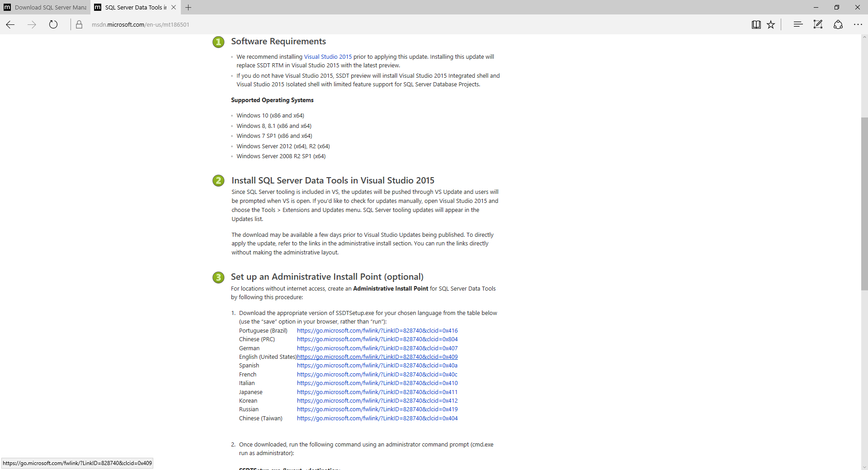Open Japanese download link 0x411
The width and height of the screenshot is (868, 470).
[377, 392]
